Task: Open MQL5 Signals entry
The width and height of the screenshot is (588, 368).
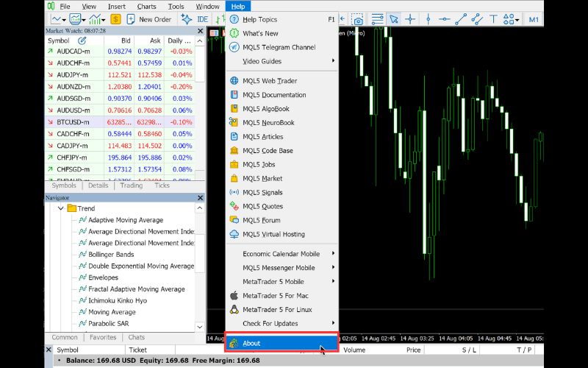Action: click(x=282, y=192)
